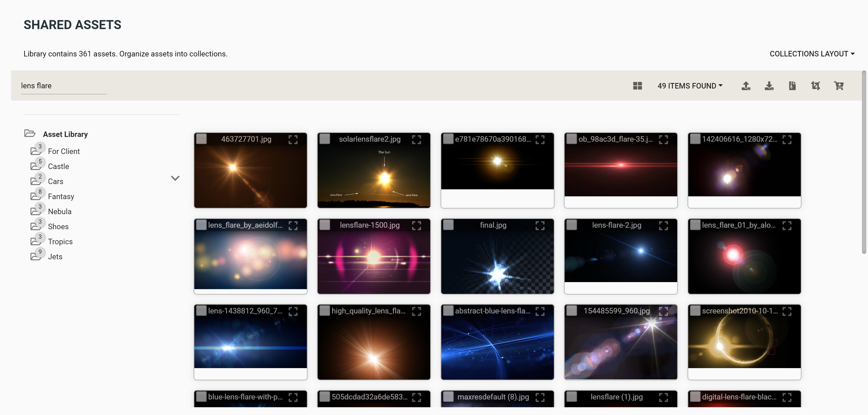
Task: Click the lens flare search field
Action: point(64,86)
